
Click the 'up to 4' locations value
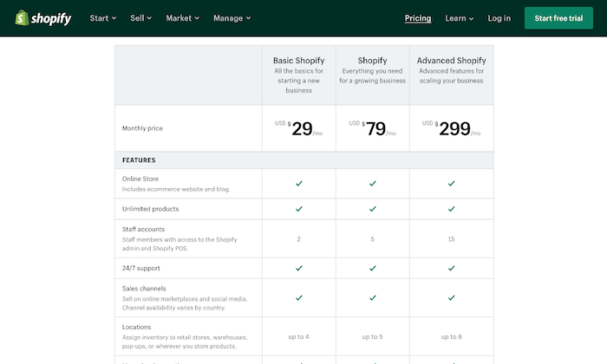pyautogui.click(x=298, y=337)
